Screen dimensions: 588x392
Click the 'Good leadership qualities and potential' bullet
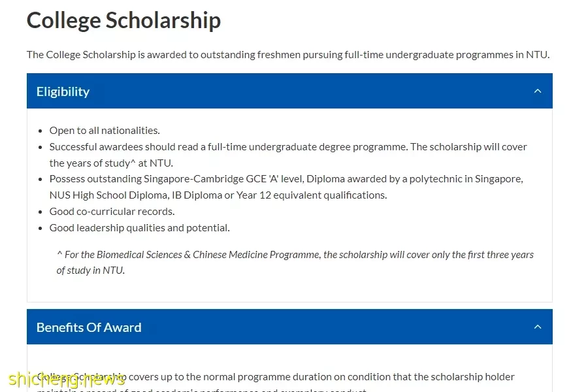tap(140, 228)
